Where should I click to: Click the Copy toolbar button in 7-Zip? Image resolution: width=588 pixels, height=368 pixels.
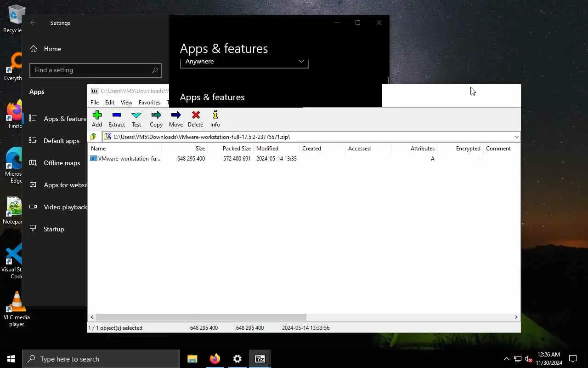coord(156,119)
